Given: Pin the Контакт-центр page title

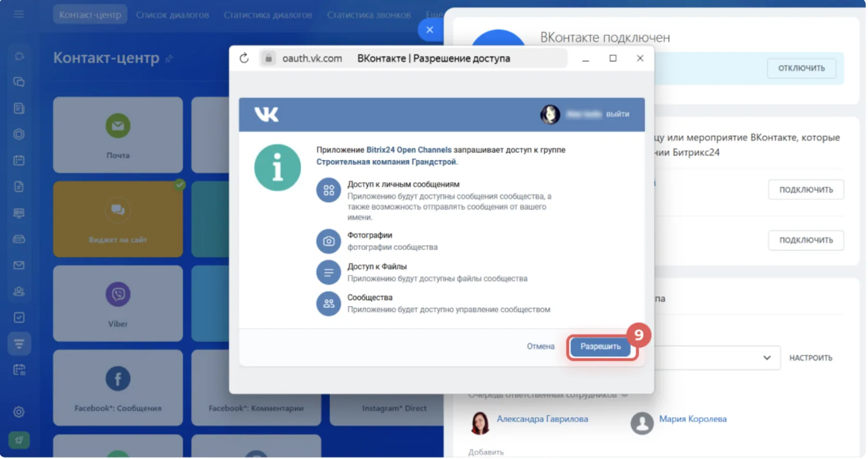Looking at the screenshot, I should click(x=169, y=59).
